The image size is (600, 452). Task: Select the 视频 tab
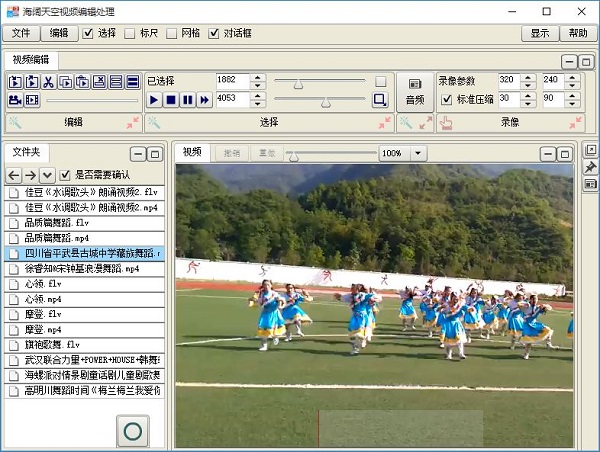click(x=192, y=152)
